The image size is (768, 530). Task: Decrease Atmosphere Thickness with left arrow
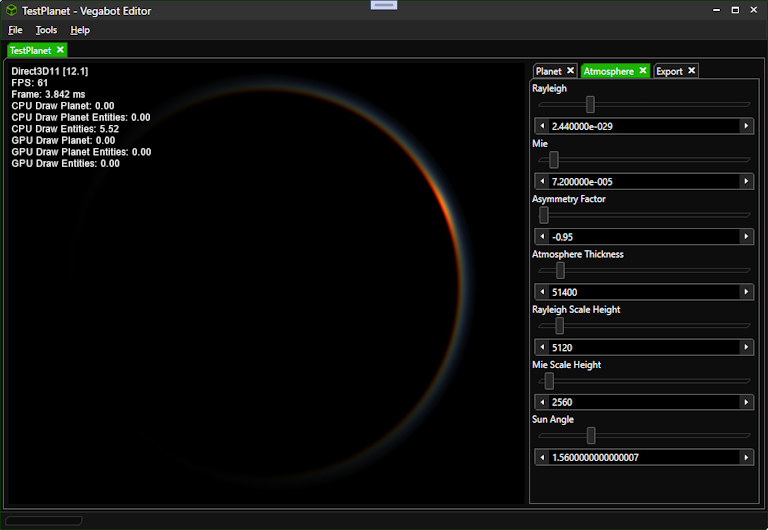[542, 292]
